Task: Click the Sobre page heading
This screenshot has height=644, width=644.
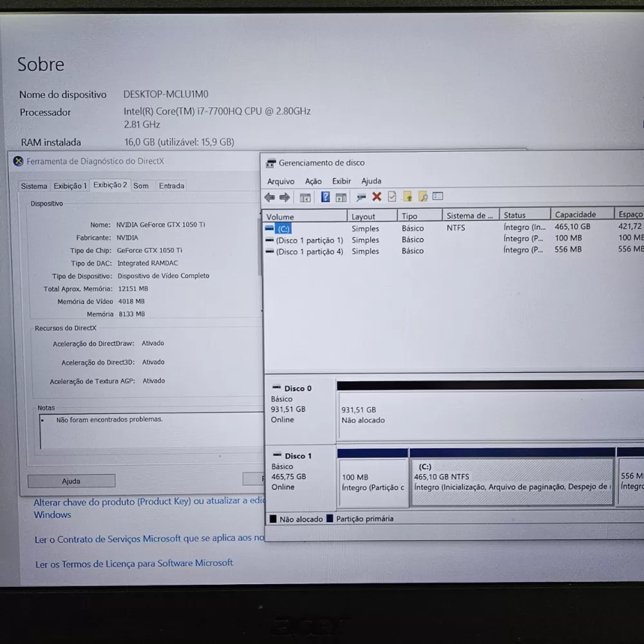Action: [41, 64]
